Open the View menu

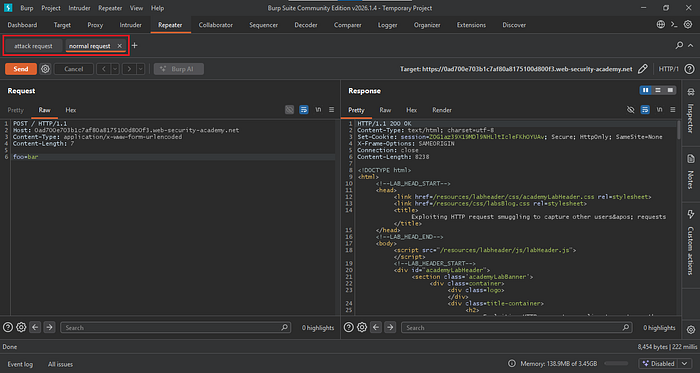pyautogui.click(x=137, y=8)
